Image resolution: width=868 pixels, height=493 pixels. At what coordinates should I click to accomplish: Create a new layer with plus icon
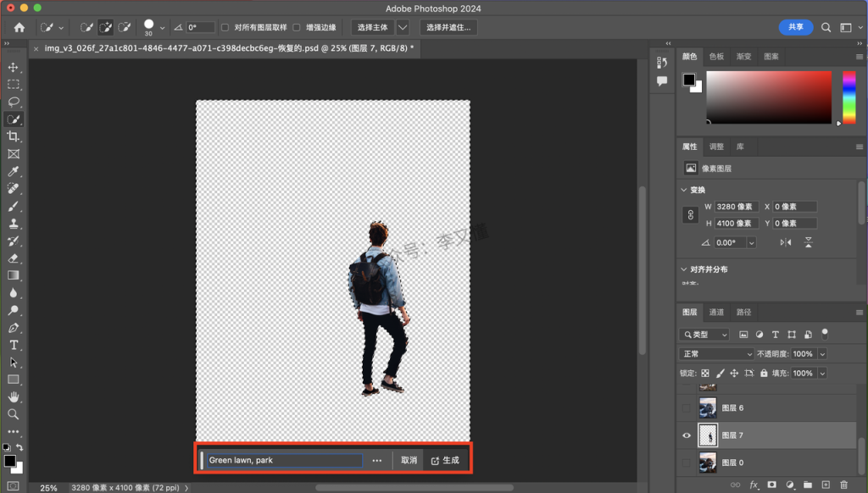pos(826,485)
